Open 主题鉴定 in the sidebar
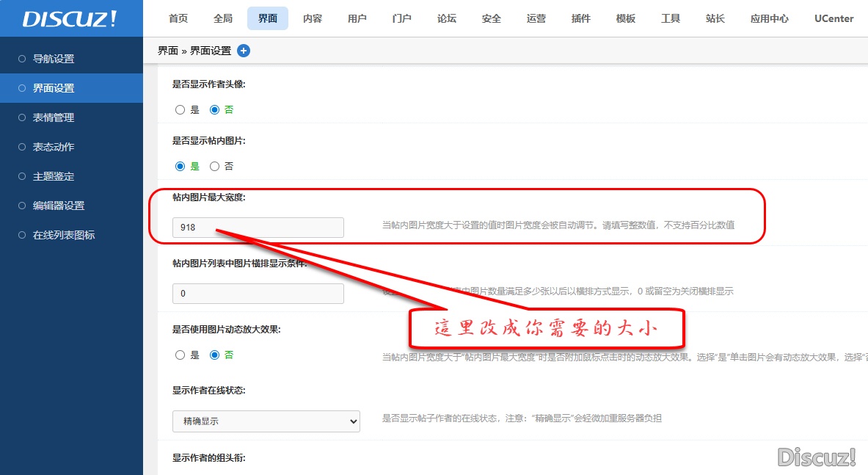Viewport: 868px width, 475px height. [x=54, y=176]
